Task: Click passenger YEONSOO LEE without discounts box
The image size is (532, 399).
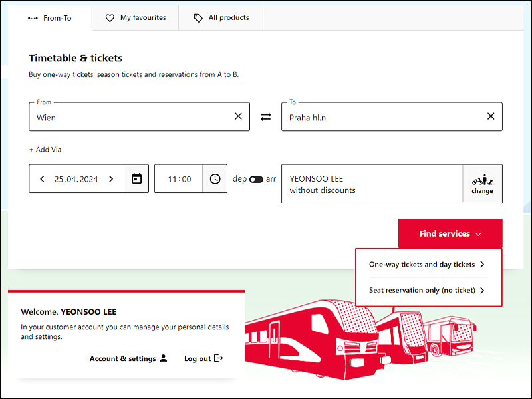Action: click(372, 184)
